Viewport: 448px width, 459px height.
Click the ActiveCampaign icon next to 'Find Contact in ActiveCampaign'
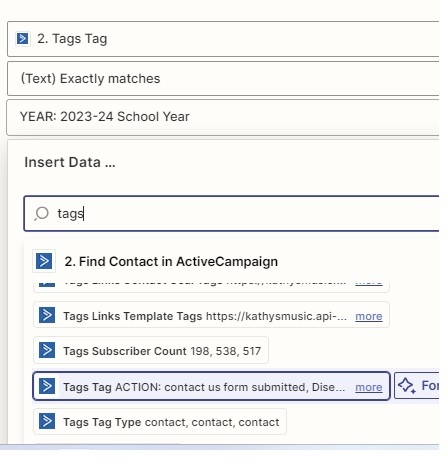[44, 261]
